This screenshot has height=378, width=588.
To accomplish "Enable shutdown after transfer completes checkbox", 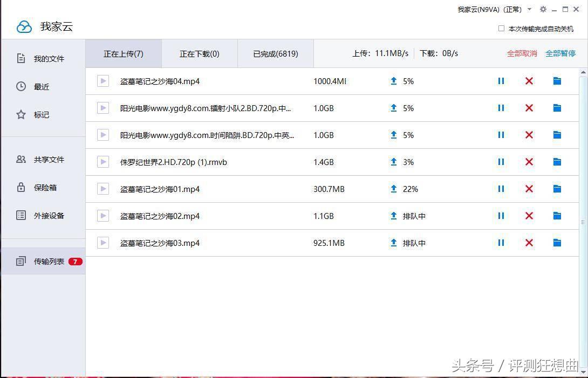I will tap(502, 29).
